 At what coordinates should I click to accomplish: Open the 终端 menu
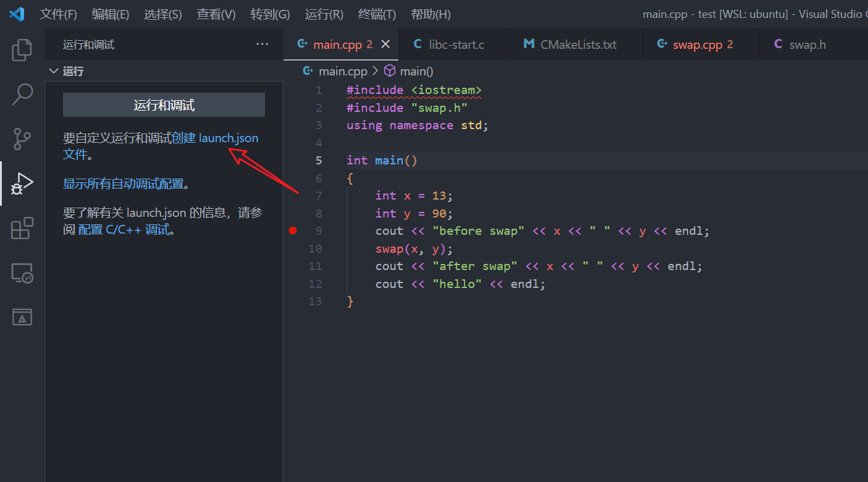[376, 14]
